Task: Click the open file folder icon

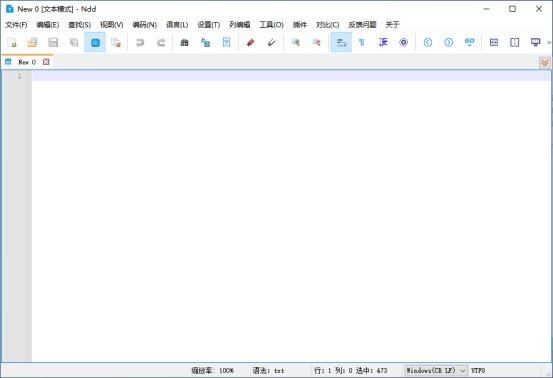Action: (x=32, y=43)
